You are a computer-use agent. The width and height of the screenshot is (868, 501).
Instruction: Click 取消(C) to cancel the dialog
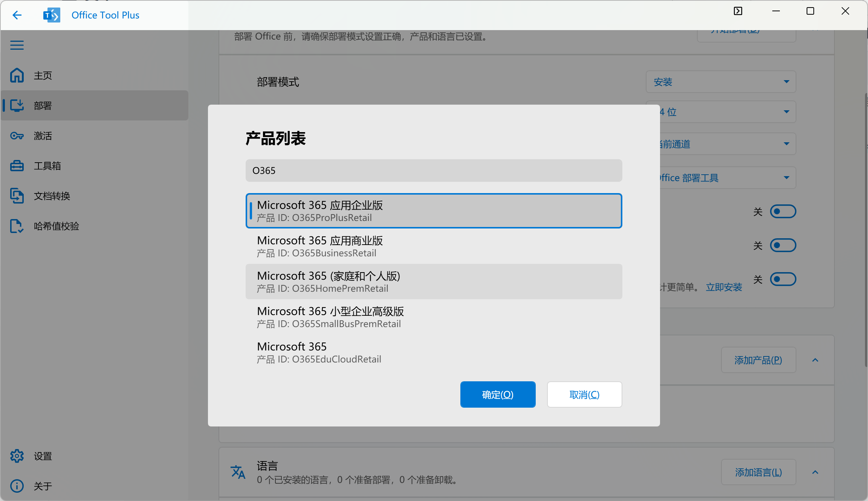(584, 394)
